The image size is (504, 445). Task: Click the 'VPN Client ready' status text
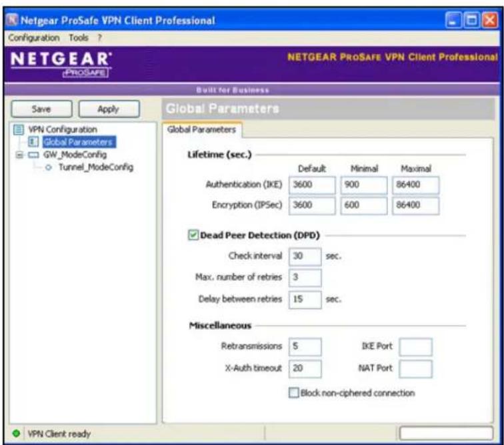click(x=59, y=434)
